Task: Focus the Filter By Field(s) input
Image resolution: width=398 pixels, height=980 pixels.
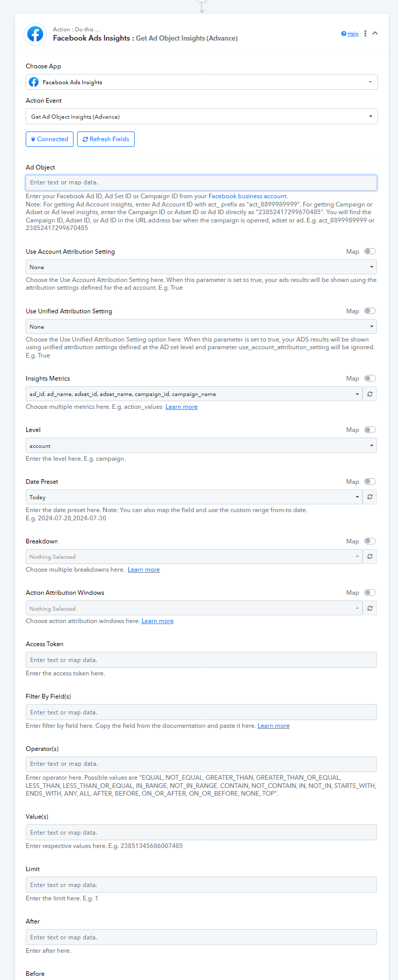Action: 202,712
